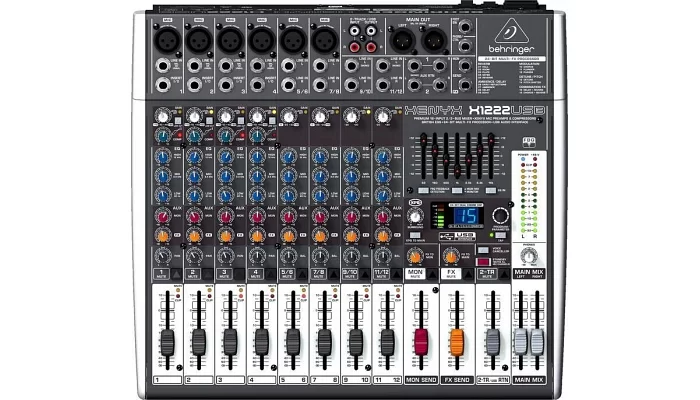Click the channel 1 MIC XLR input

167,40
